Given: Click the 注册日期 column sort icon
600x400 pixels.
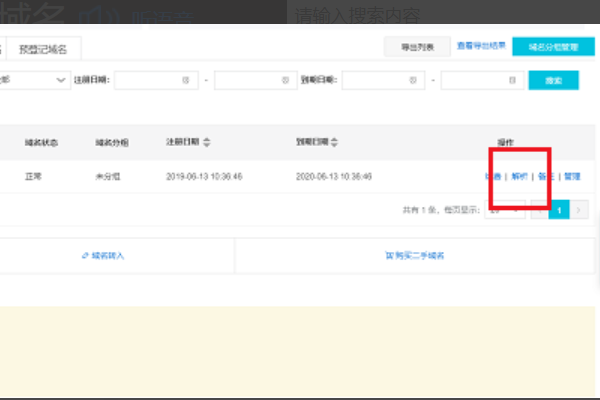Looking at the screenshot, I should coord(207,142).
